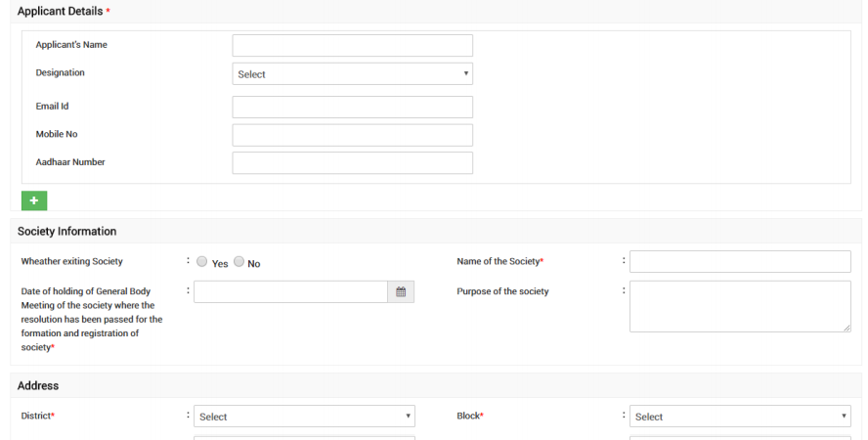The height and width of the screenshot is (440, 868).
Task: Click the Applicant's Name input field
Action: [x=352, y=46]
